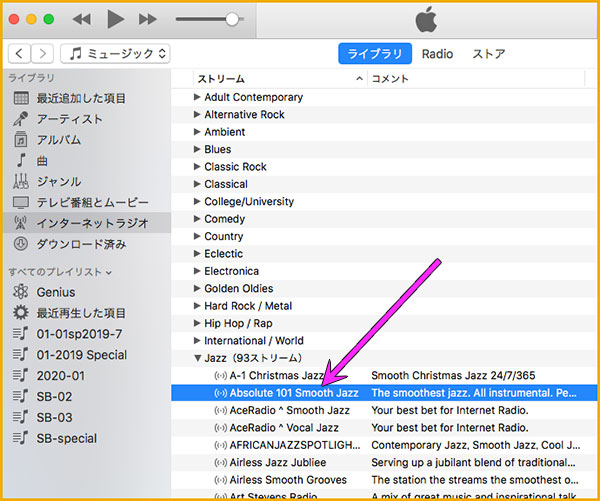Switch to the ライブラリ tab
The width and height of the screenshot is (600, 501).
point(375,54)
